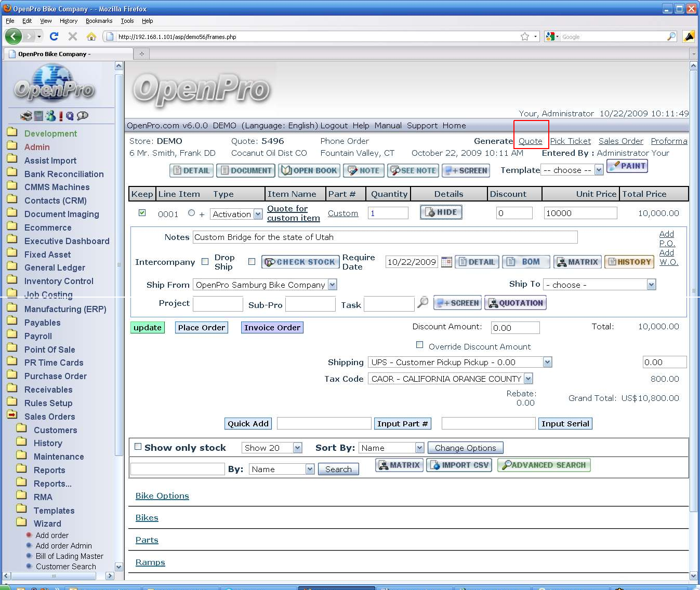This screenshot has width=700, height=590.
Task: Click the magnifier icon beside Task field
Action: click(423, 302)
